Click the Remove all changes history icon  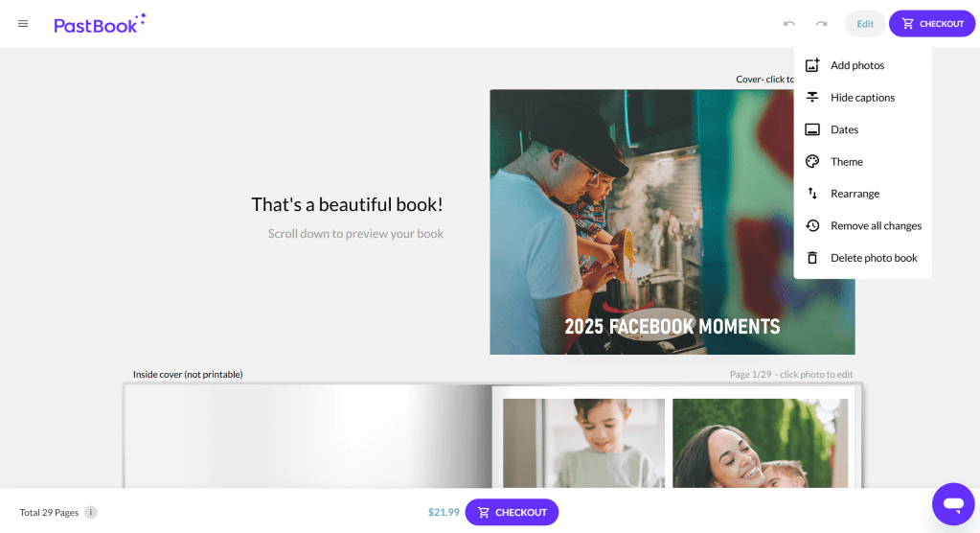[811, 226]
